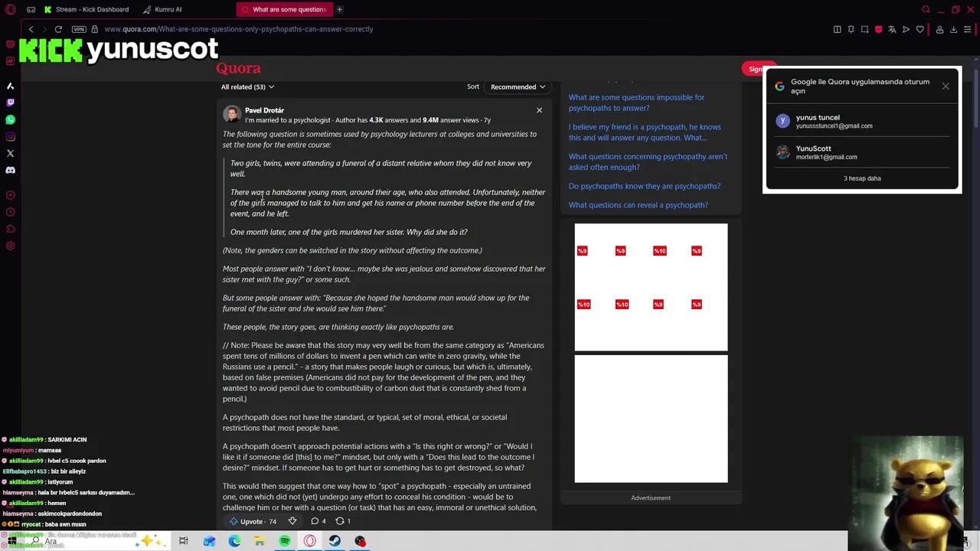Open Twitch in the sidebar

[10, 103]
